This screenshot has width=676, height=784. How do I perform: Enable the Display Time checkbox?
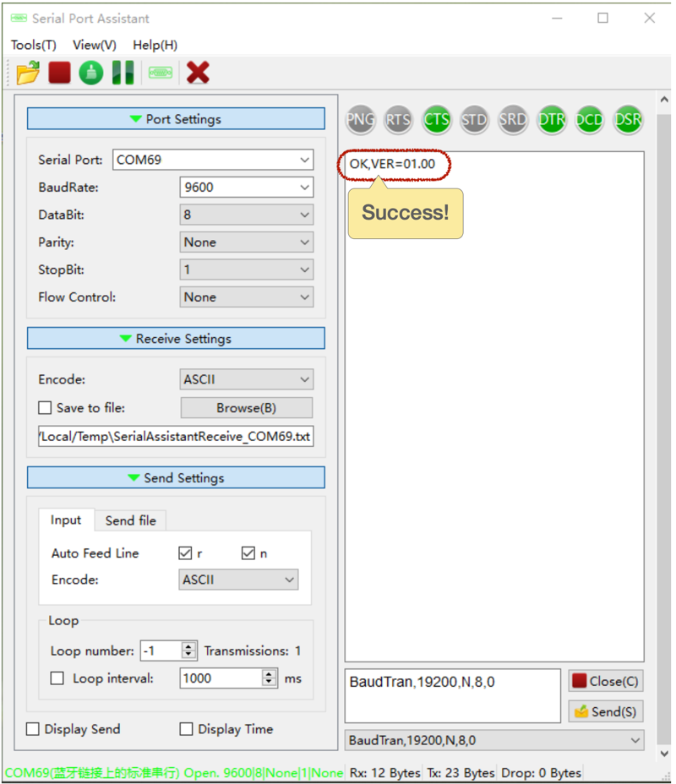(x=187, y=729)
